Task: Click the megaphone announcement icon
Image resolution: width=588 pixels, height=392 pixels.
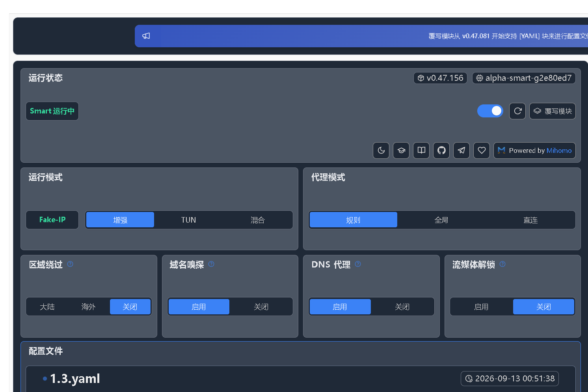Action: coord(146,36)
